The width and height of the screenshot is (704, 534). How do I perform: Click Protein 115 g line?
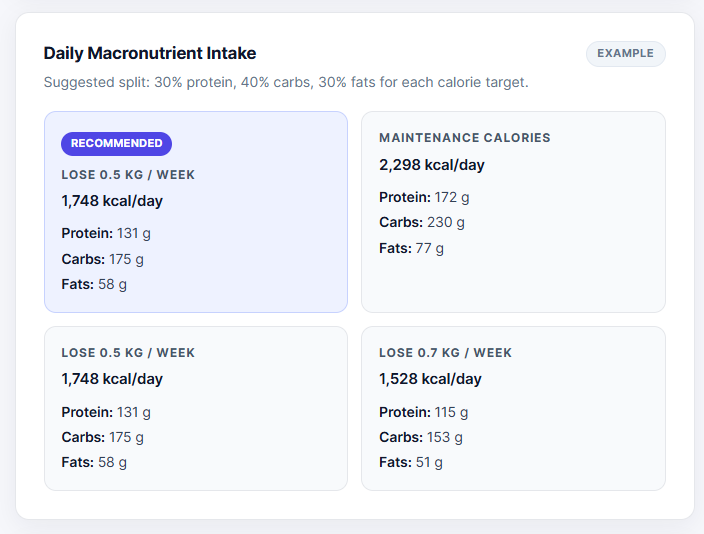[423, 412]
